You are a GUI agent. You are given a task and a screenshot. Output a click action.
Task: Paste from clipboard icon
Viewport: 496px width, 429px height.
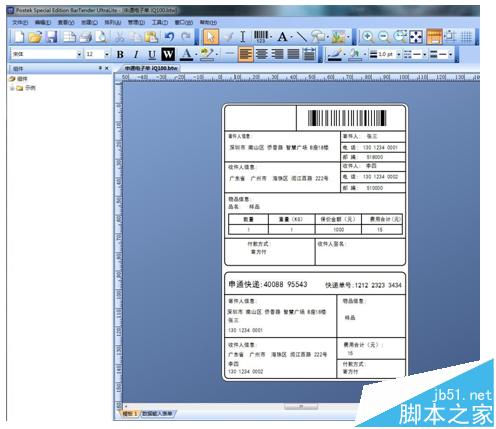(151, 37)
